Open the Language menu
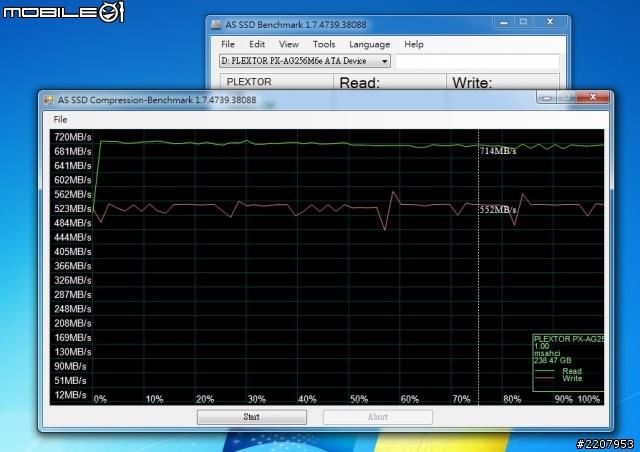 click(x=369, y=45)
